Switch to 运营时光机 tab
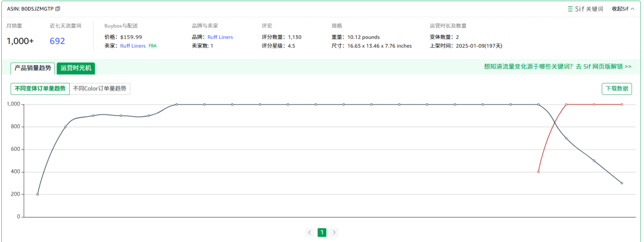 76,68
